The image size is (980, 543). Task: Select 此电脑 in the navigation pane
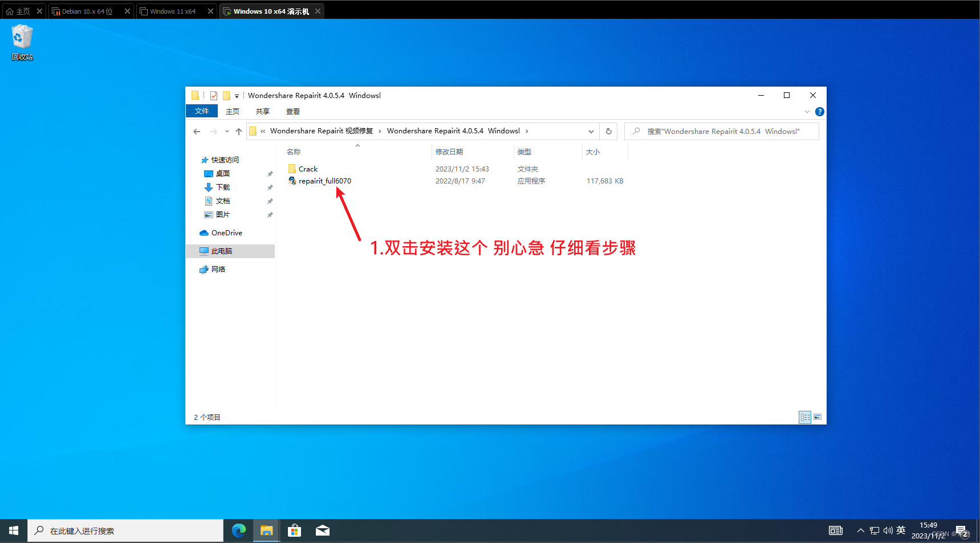point(222,251)
